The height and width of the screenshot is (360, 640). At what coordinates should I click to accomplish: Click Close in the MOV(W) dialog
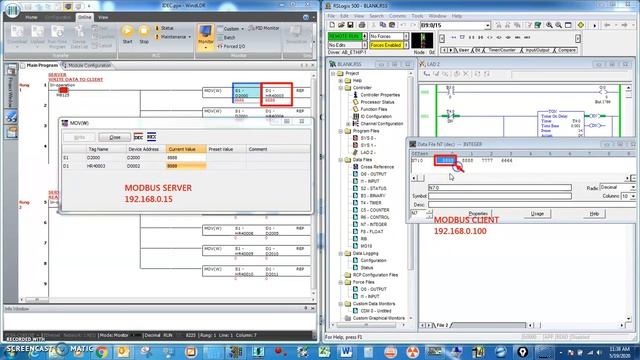(114, 137)
